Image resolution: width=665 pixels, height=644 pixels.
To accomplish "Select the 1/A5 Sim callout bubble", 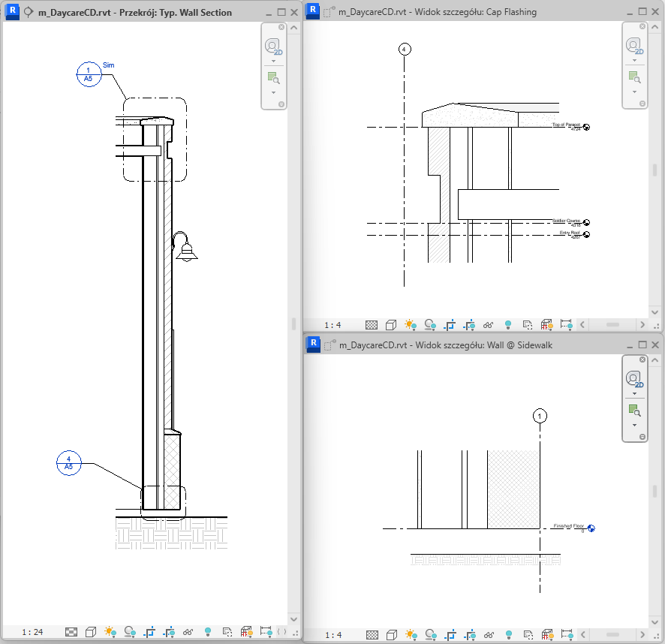I will pyautogui.click(x=89, y=74).
